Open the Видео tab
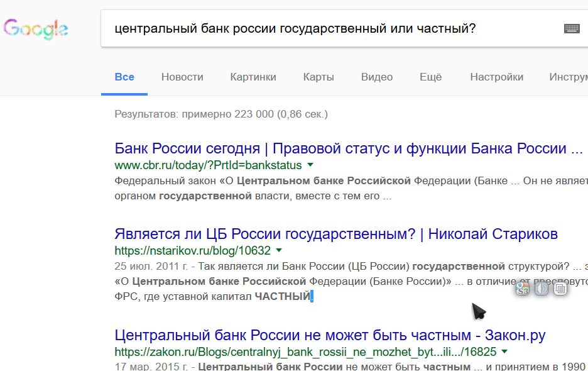The image size is (588, 371). [x=377, y=77]
